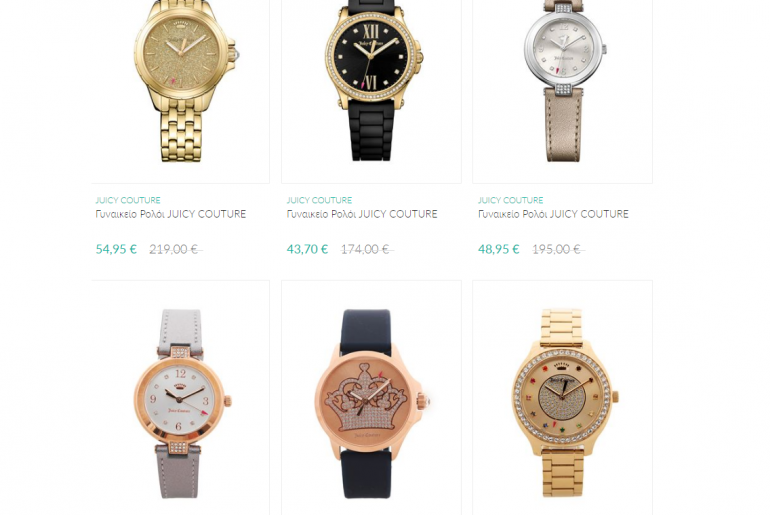770x515 pixels.
Task: Open product title of the 54,95 € watch
Action: (171, 214)
